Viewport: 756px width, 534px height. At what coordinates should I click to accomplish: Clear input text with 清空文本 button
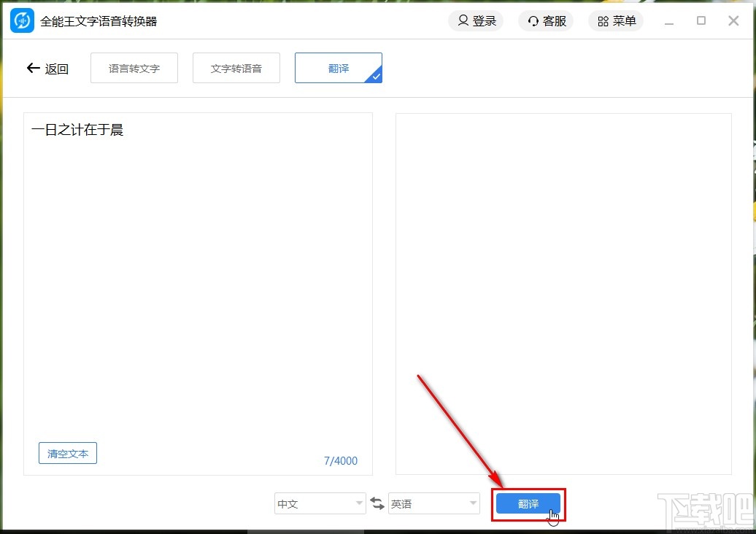tap(67, 453)
